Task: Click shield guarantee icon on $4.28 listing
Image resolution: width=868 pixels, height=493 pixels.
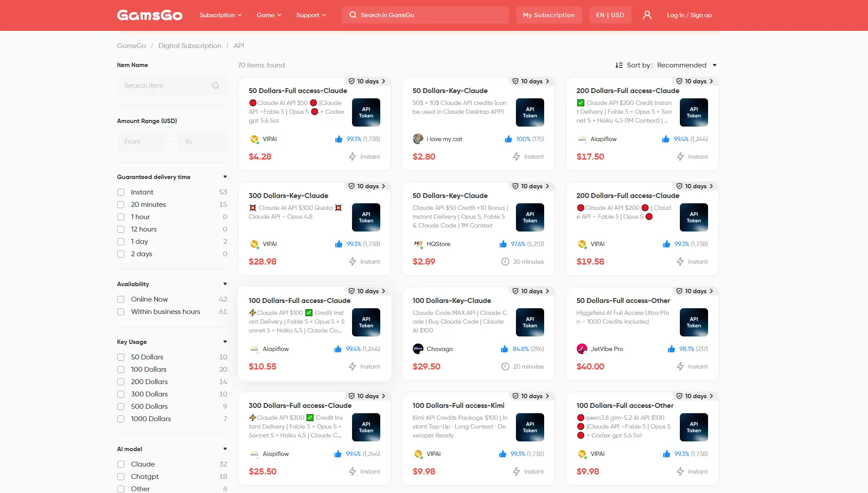Action: [x=352, y=81]
